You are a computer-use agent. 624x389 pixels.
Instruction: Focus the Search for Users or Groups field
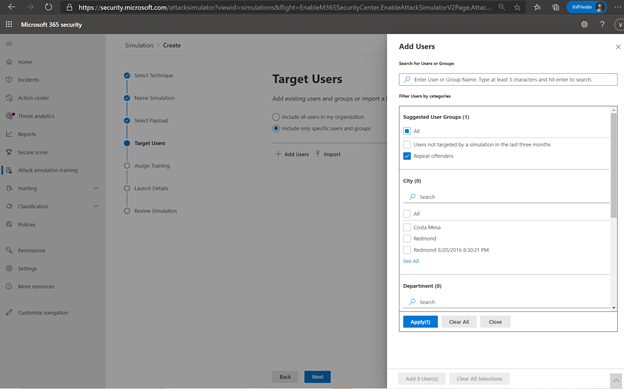click(508, 79)
